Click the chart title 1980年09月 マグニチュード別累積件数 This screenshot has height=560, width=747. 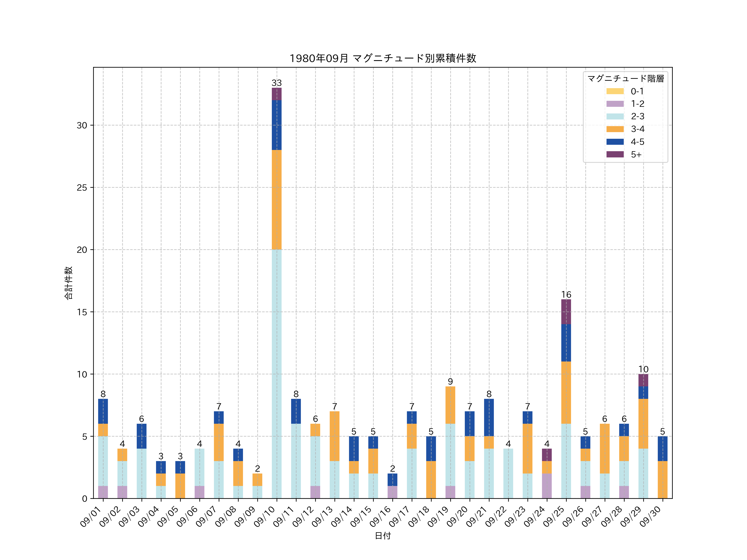(383, 58)
